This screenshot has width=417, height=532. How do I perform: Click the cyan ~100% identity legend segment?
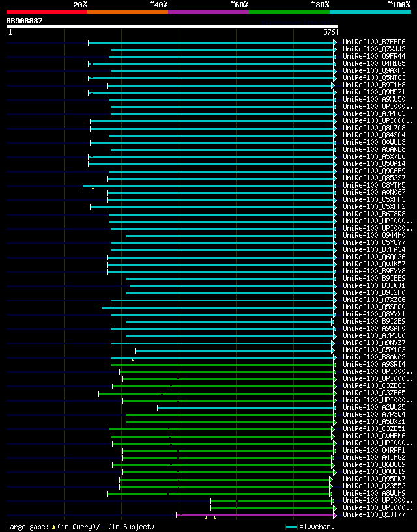pos(370,12)
